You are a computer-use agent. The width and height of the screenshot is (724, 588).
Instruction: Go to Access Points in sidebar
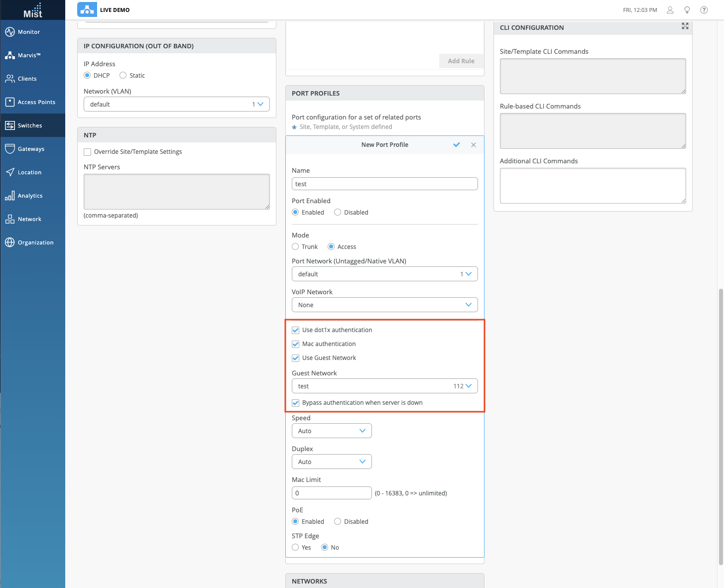click(x=36, y=102)
